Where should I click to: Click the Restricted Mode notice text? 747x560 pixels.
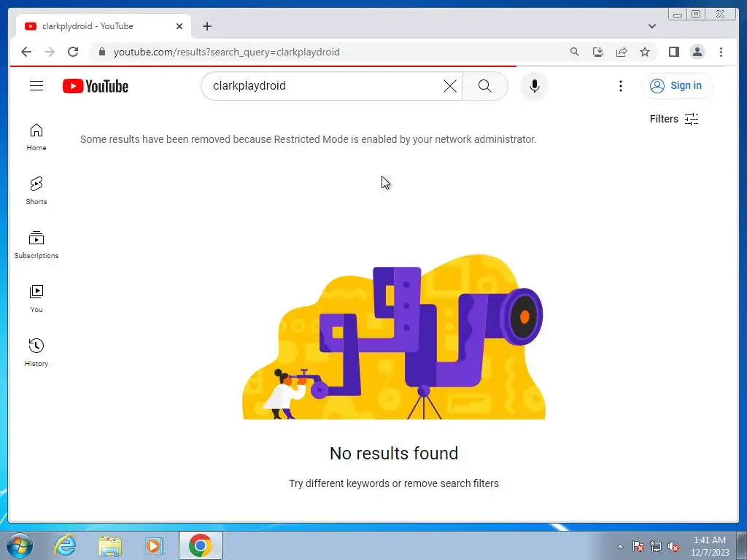click(309, 139)
